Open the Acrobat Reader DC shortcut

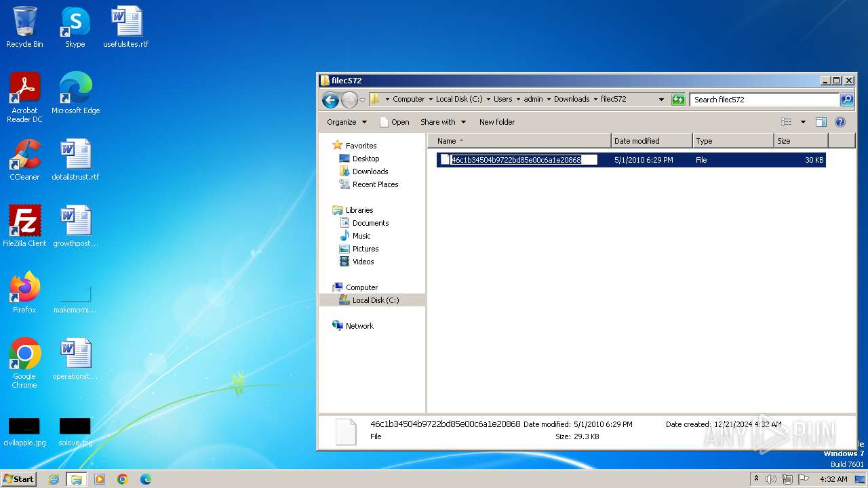(x=24, y=97)
